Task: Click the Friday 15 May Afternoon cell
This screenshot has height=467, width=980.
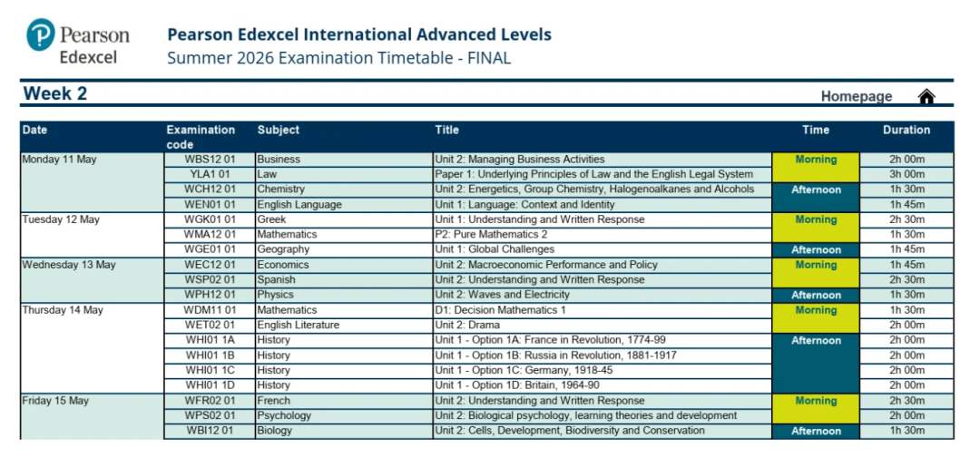Action: [815, 432]
